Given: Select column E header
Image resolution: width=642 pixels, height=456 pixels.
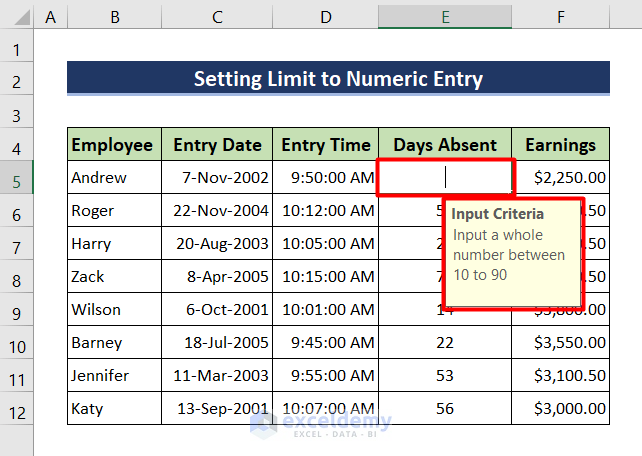Looking at the screenshot, I should pos(445,16).
